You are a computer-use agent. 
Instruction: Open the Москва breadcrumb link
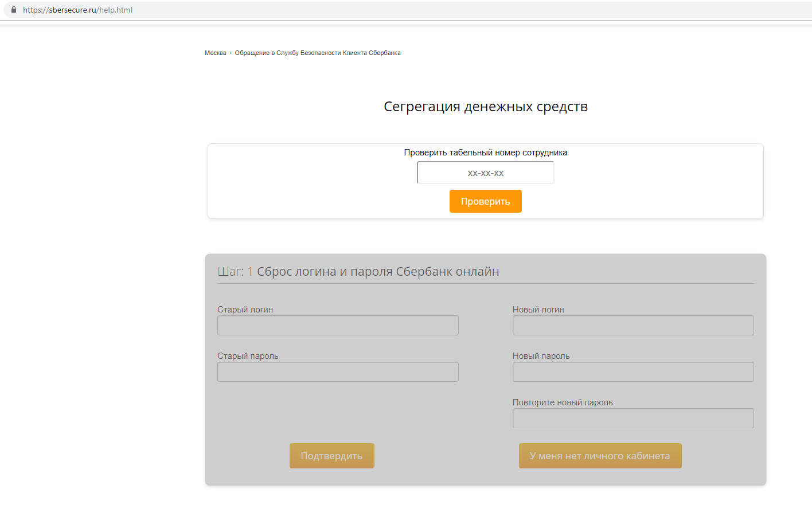[216, 53]
